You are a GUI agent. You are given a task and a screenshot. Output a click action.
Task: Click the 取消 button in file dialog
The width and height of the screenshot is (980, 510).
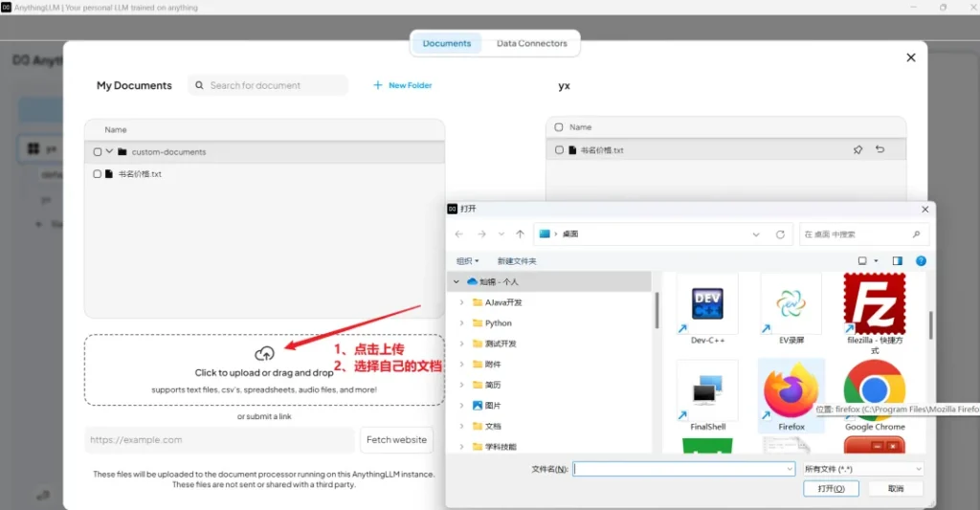[x=895, y=488]
